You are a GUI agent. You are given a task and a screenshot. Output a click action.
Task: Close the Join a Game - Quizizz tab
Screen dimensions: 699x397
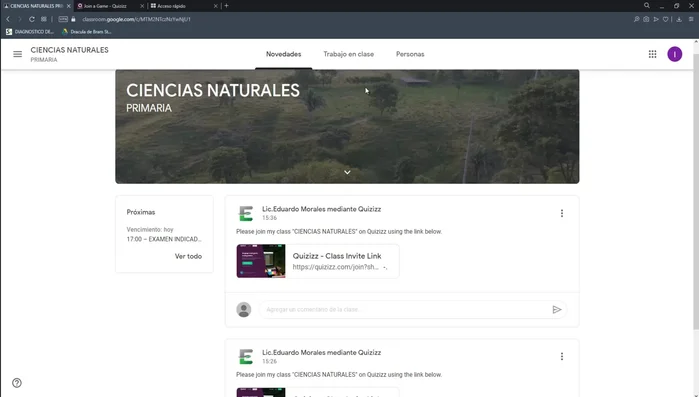[142, 6]
